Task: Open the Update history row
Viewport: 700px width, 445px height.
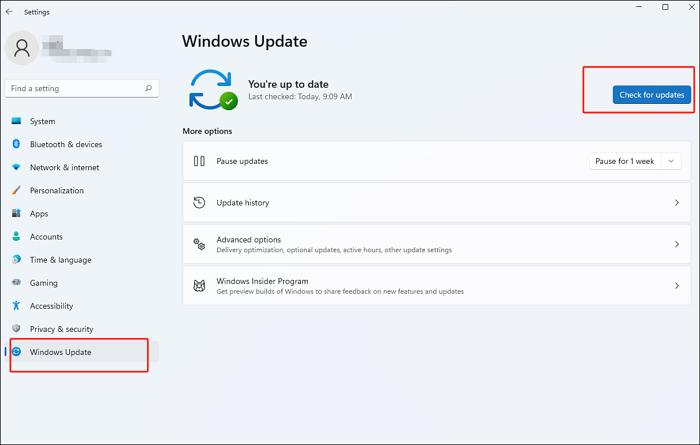Action: point(437,203)
